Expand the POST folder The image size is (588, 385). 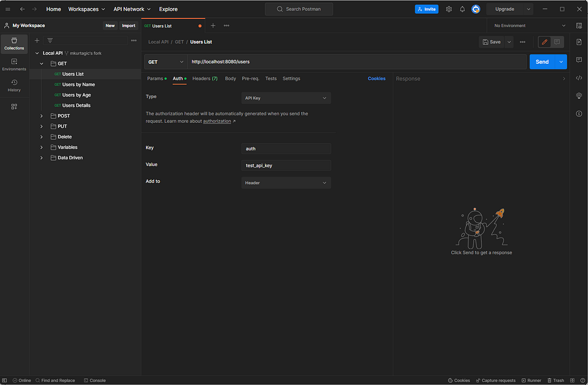click(x=41, y=116)
